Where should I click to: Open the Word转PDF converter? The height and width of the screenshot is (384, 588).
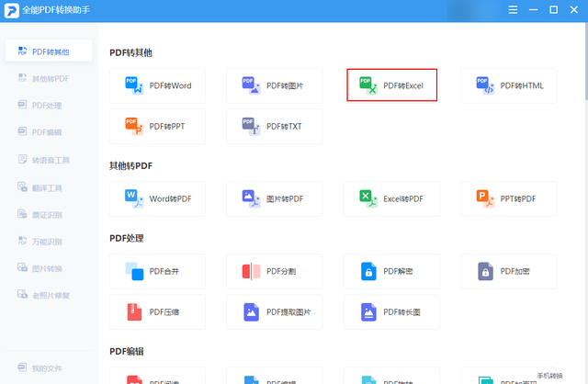157,198
